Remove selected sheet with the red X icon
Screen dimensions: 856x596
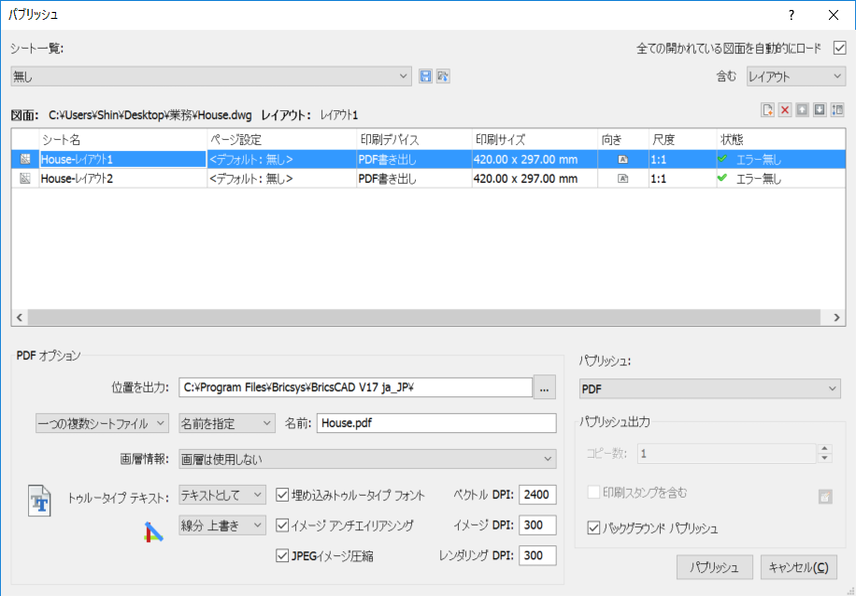785,110
